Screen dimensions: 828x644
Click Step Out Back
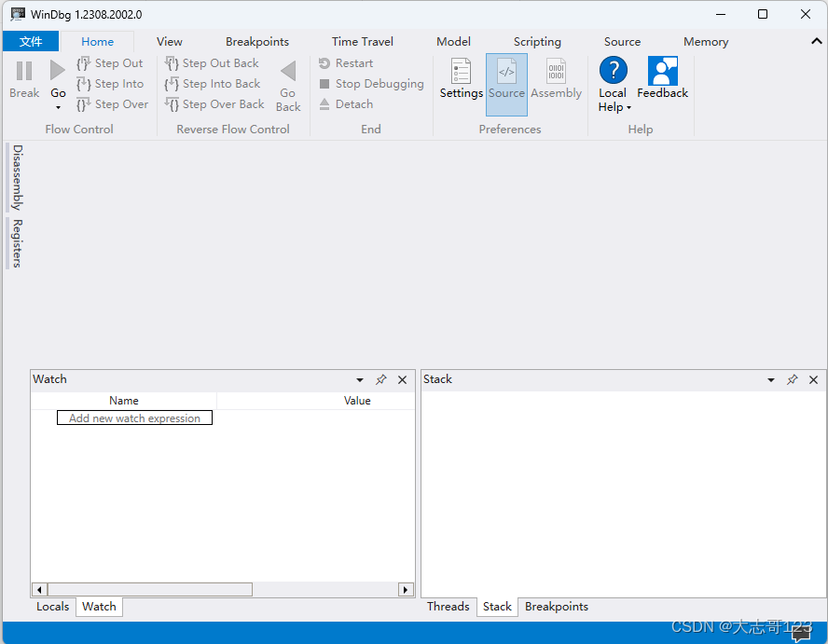click(x=212, y=63)
